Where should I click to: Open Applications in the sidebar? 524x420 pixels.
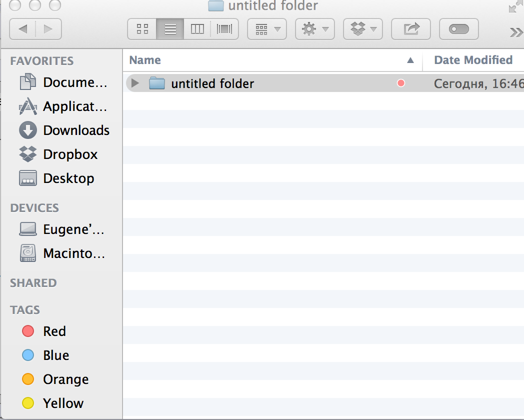point(63,106)
